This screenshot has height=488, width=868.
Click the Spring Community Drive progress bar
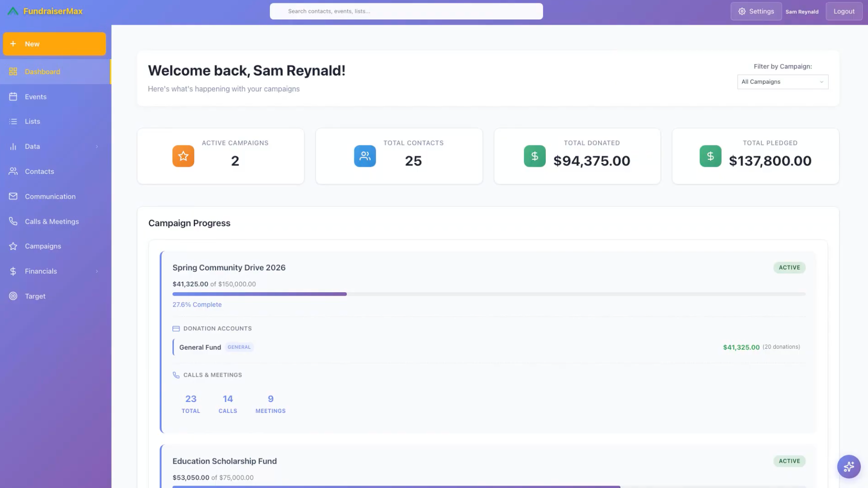[489, 294]
